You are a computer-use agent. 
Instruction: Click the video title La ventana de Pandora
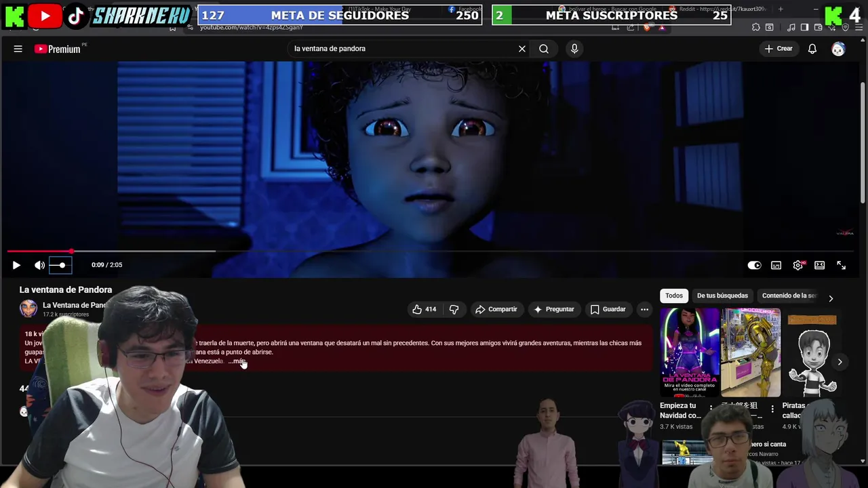tap(66, 289)
